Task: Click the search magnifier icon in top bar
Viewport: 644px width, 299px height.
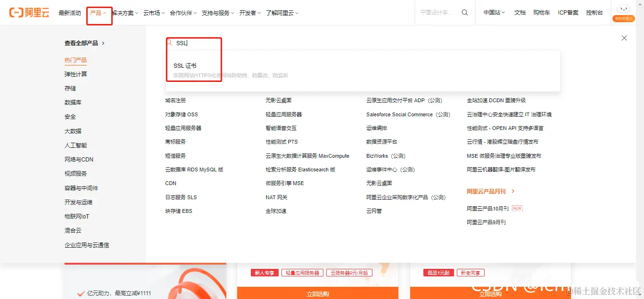Action: [465, 13]
